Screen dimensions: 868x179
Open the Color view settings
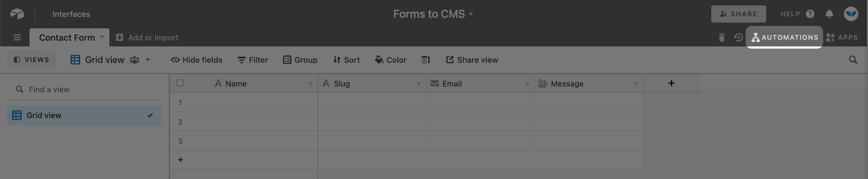pyautogui.click(x=391, y=60)
